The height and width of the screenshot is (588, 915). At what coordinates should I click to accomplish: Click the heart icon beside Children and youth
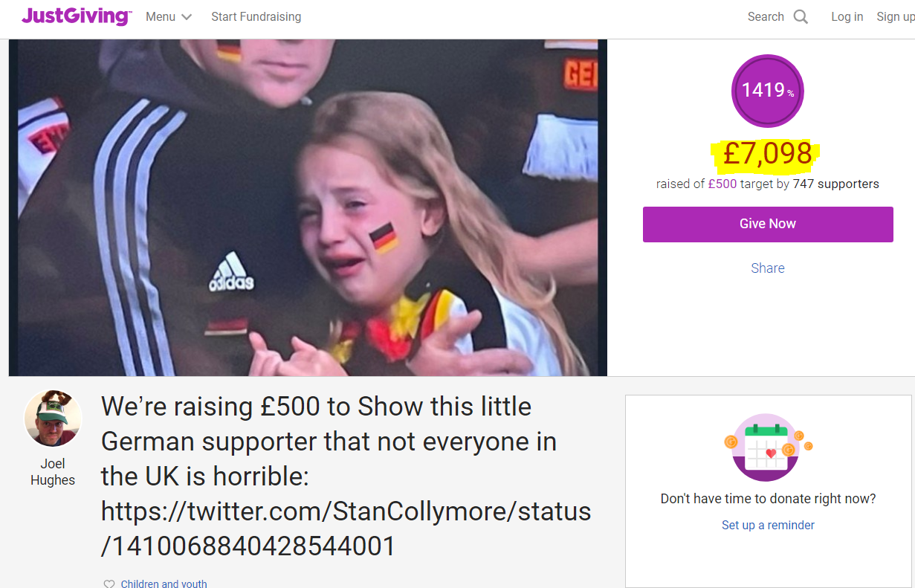(x=109, y=584)
